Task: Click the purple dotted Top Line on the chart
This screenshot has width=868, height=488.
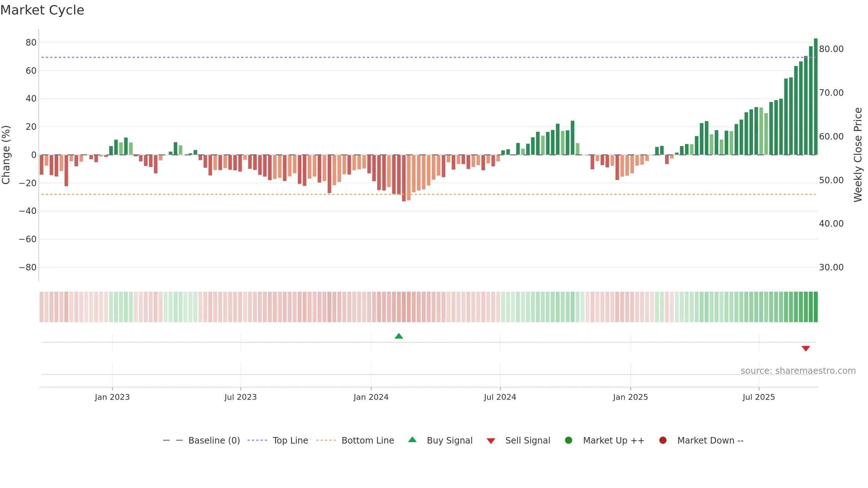Action: click(x=429, y=57)
